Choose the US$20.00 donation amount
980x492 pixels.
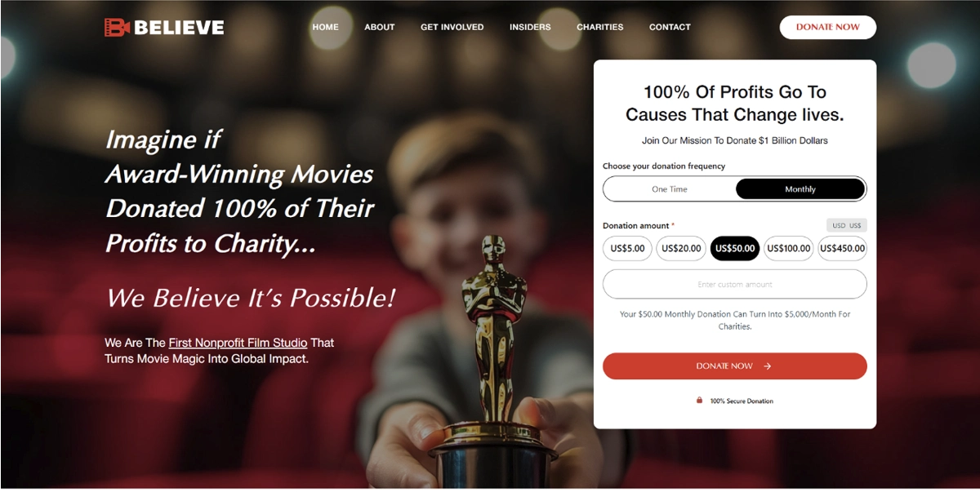pyautogui.click(x=681, y=249)
